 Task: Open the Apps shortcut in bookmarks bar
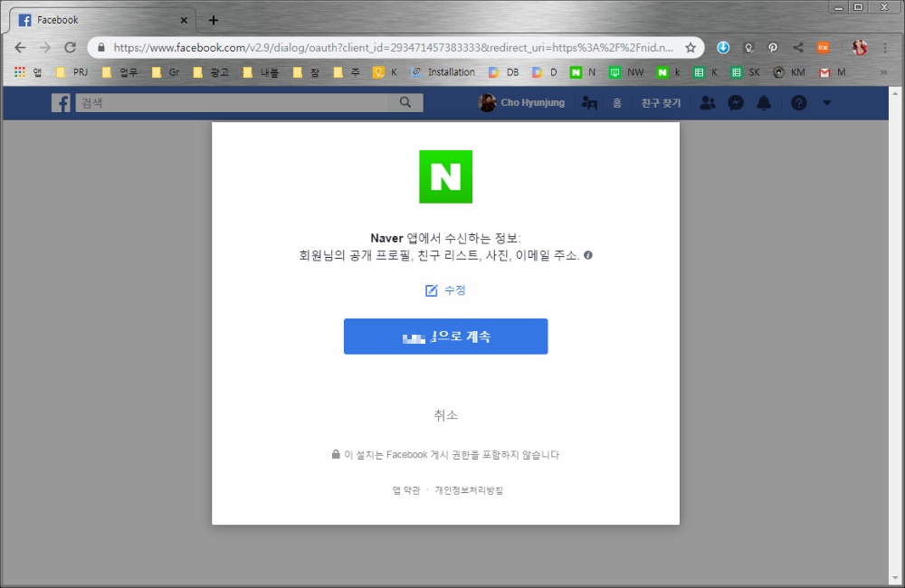28,72
